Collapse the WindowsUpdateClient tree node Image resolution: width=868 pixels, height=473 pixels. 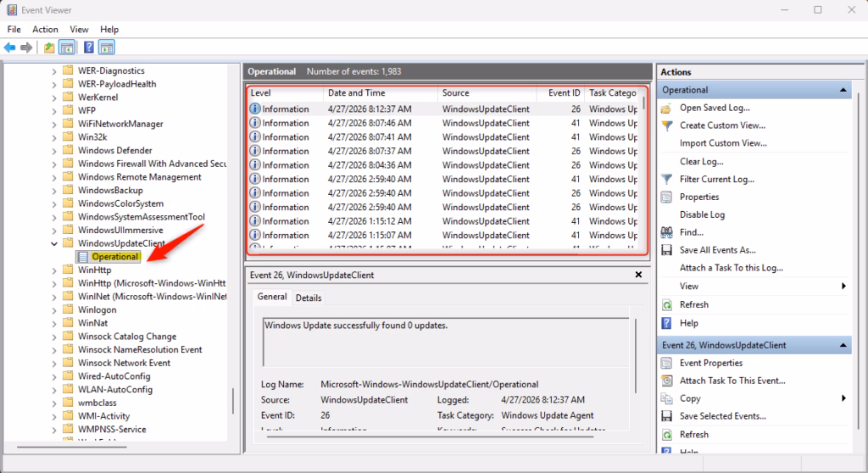[x=53, y=243]
